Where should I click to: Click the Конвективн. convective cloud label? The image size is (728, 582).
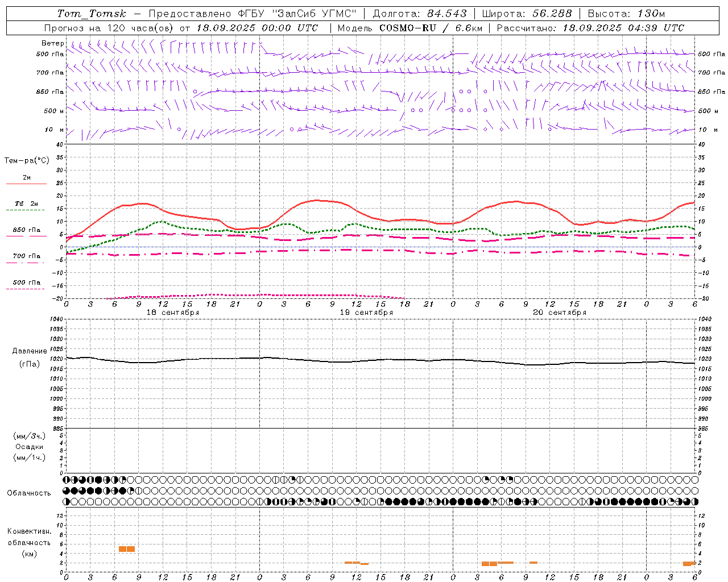coord(30,531)
